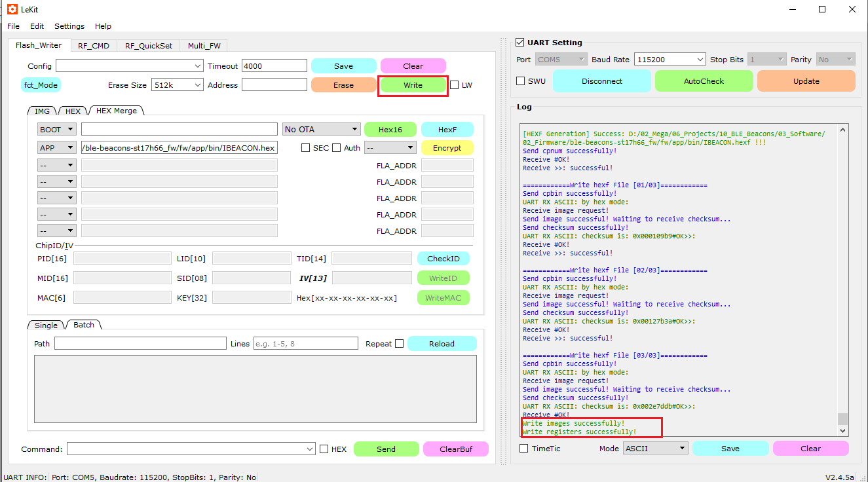Select the Flash_Writer tab
The width and height of the screenshot is (868, 482).
point(39,45)
